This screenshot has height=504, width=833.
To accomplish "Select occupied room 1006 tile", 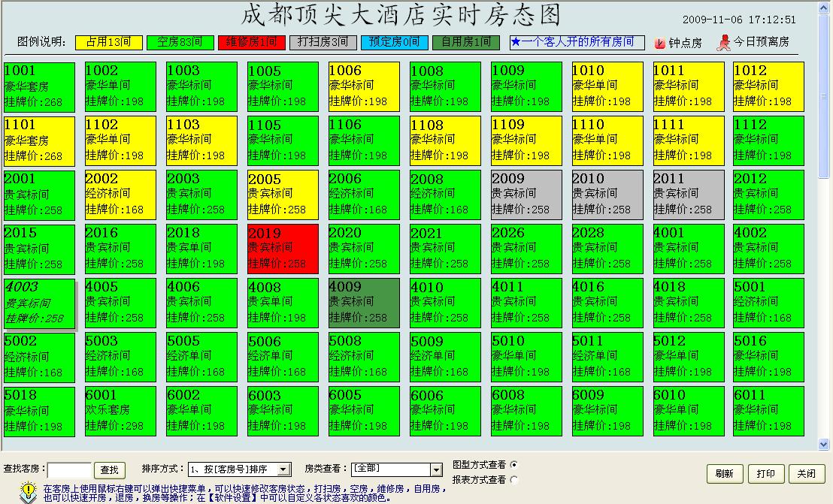I will (x=364, y=87).
